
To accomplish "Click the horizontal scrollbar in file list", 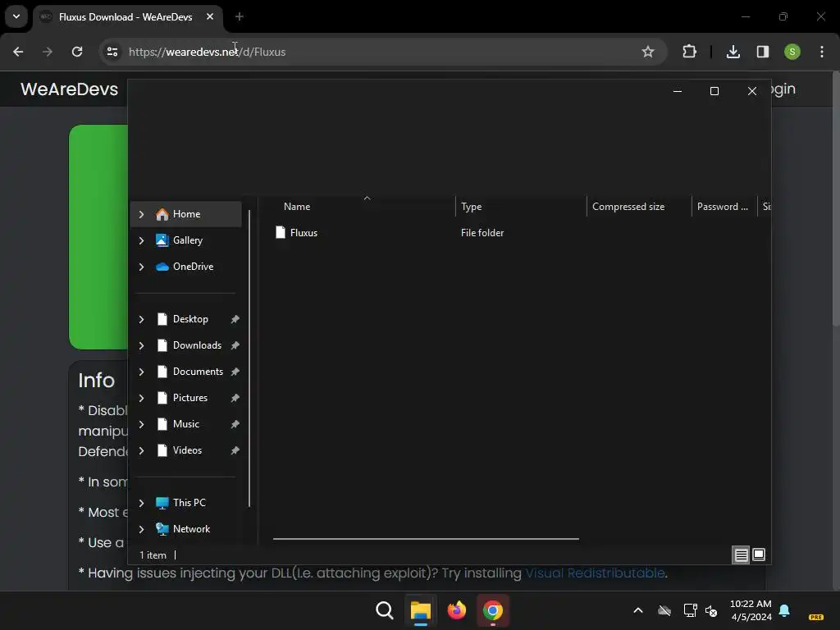I will pyautogui.click(x=426, y=539).
